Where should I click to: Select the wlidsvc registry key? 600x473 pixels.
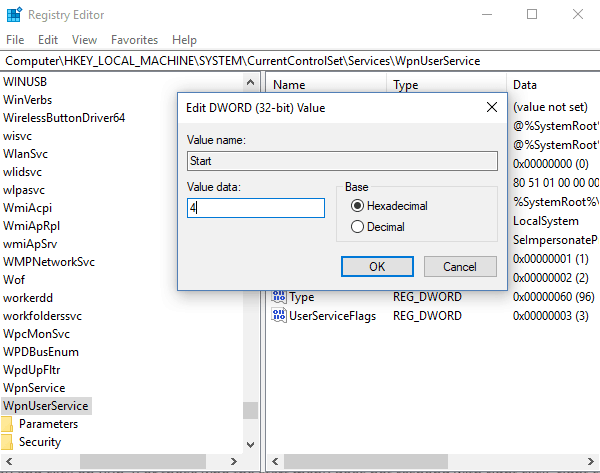tap(22, 172)
